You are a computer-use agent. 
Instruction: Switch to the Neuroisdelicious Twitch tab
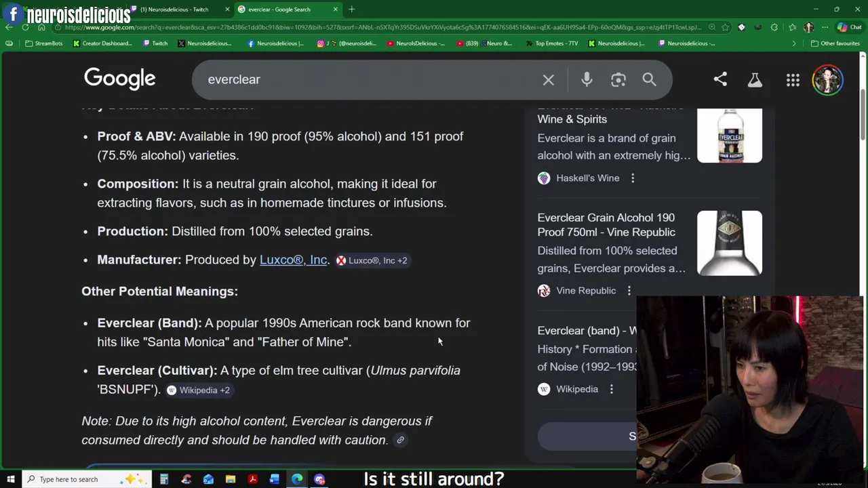178,9
